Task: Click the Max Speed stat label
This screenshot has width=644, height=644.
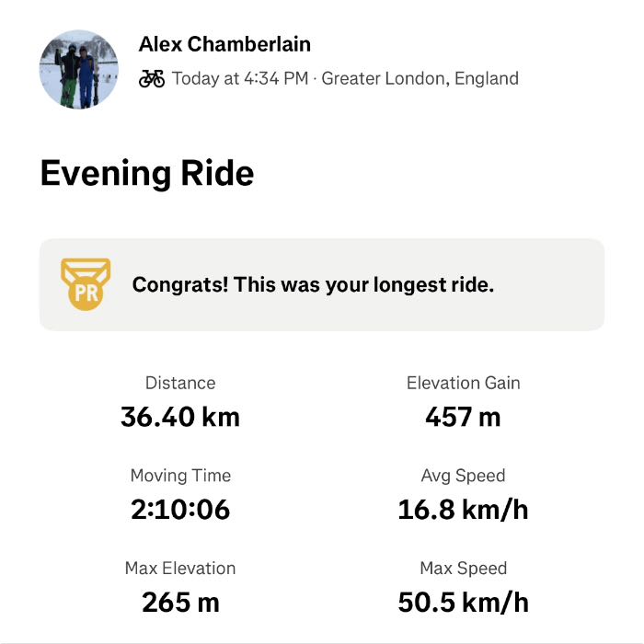Action: [x=463, y=569]
